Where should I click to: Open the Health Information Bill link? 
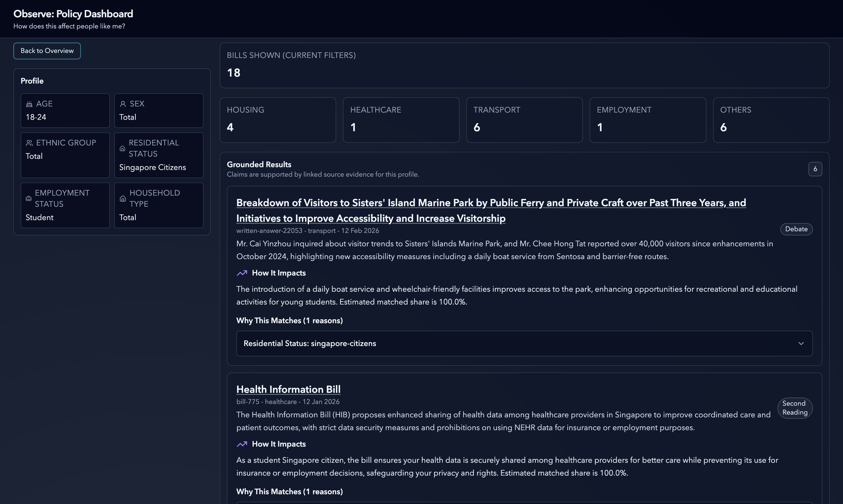[x=288, y=389]
